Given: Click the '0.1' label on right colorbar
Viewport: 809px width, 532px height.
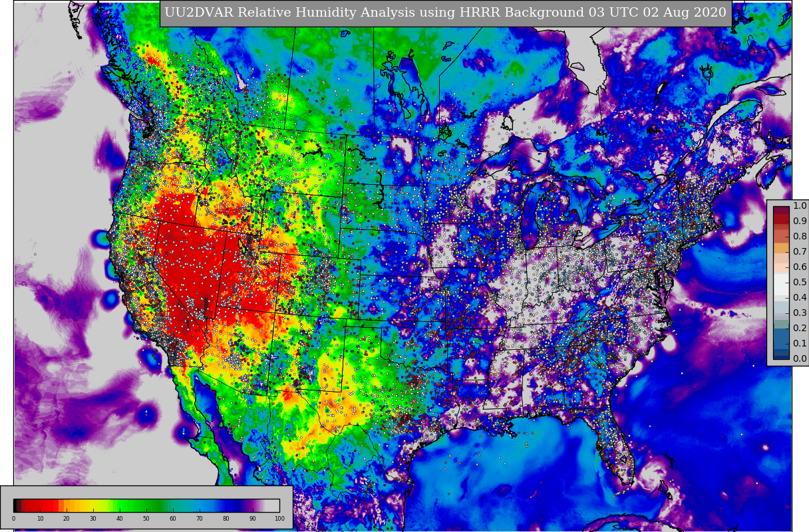Looking at the screenshot, I should (x=800, y=344).
